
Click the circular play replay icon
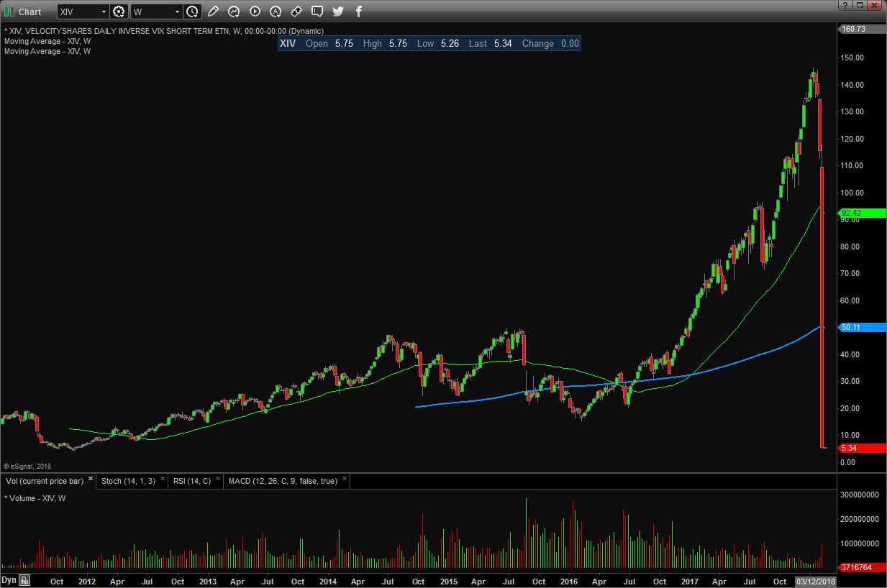[x=255, y=12]
